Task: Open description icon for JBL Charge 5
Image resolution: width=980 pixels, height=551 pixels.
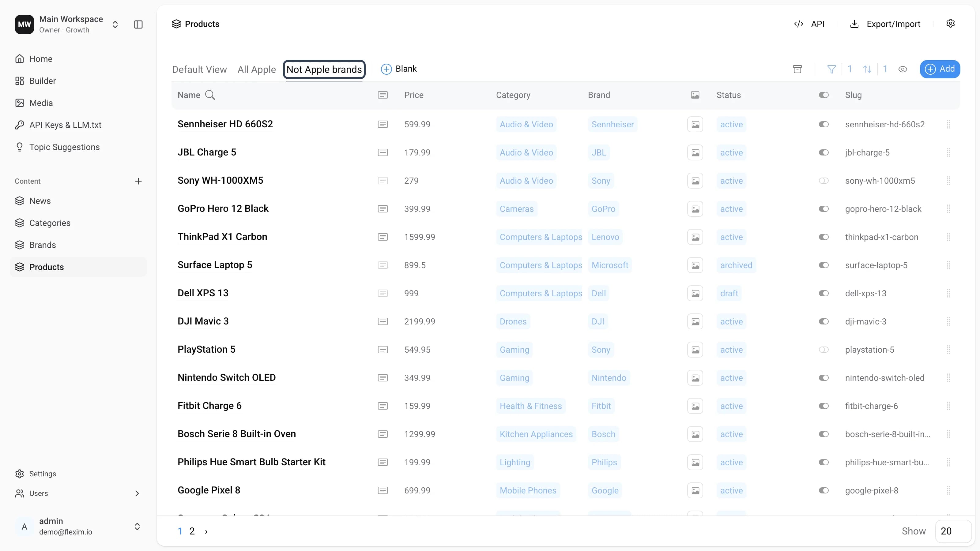Action: (383, 152)
